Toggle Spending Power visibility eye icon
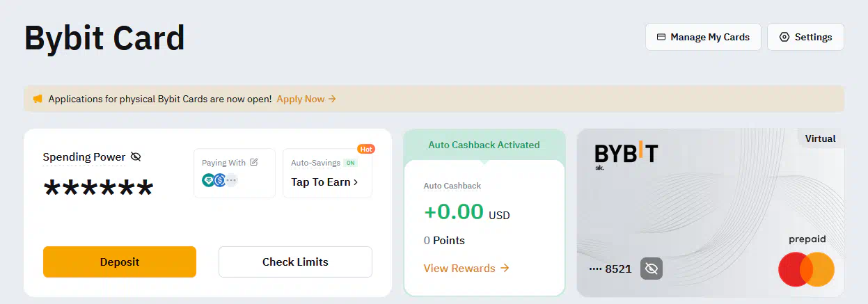This screenshot has height=304, width=868. tap(136, 157)
